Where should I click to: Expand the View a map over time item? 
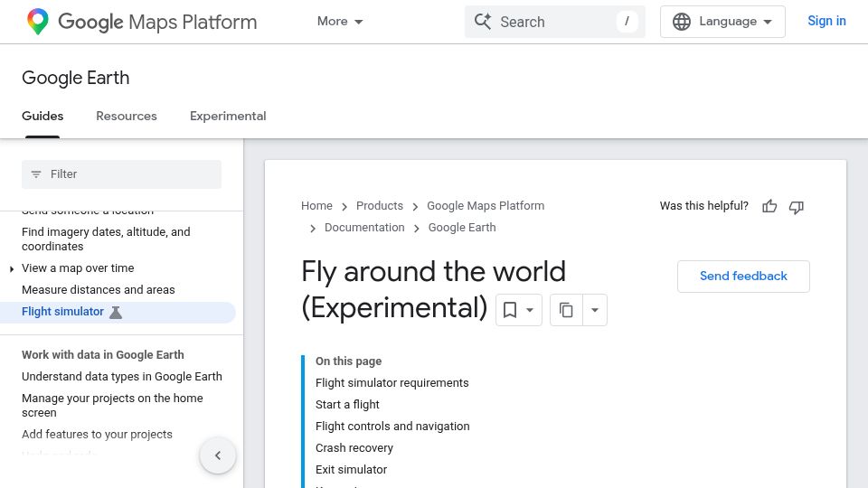[12, 269]
